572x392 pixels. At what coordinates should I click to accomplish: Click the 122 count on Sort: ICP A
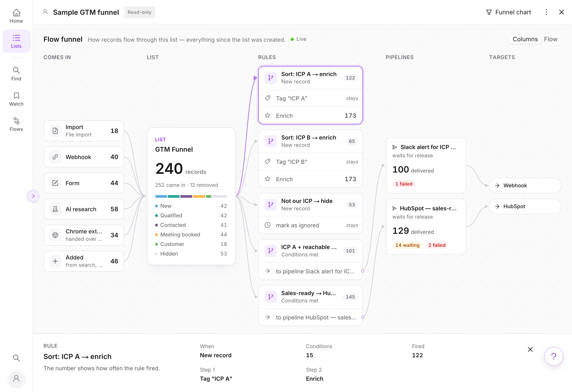coord(350,78)
